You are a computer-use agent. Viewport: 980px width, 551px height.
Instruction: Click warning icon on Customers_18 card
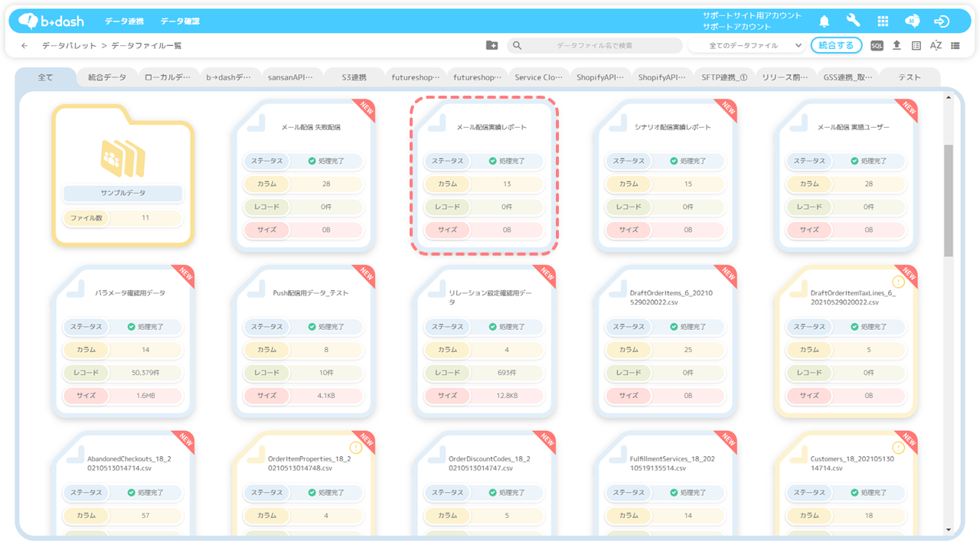[898, 448]
